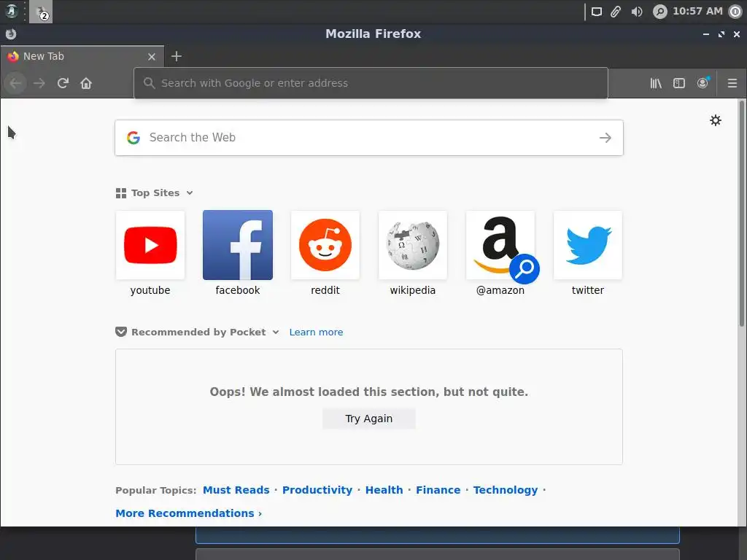
Task: Go to the Firefox home page
Action: [86, 83]
